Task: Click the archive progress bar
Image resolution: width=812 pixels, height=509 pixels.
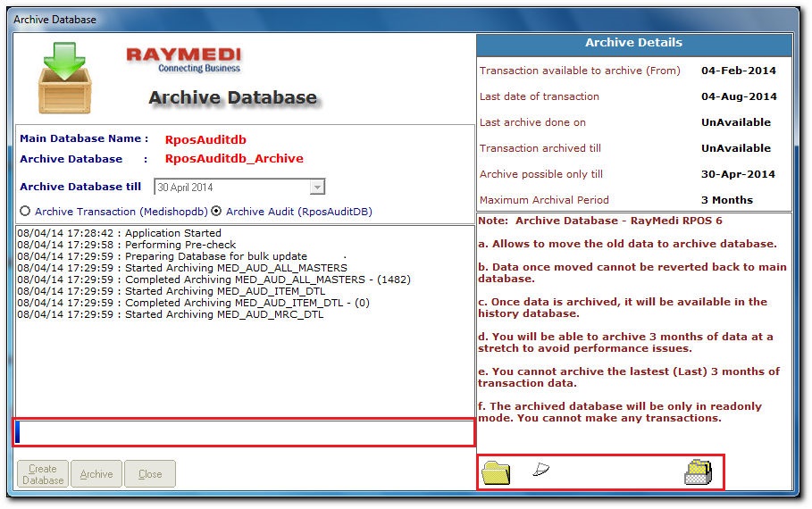Action: [x=244, y=432]
